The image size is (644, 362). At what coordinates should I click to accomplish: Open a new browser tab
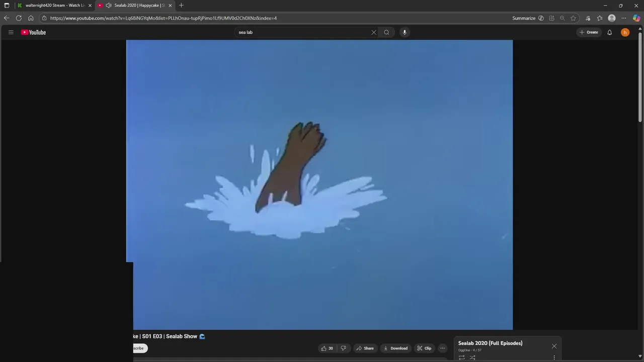[181, 5]
